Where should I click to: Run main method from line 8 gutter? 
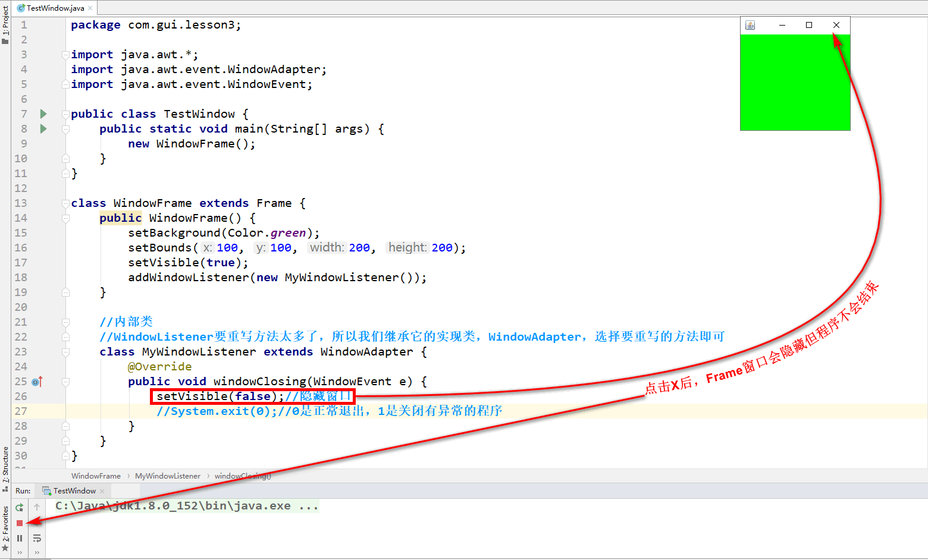pos(43,128)
